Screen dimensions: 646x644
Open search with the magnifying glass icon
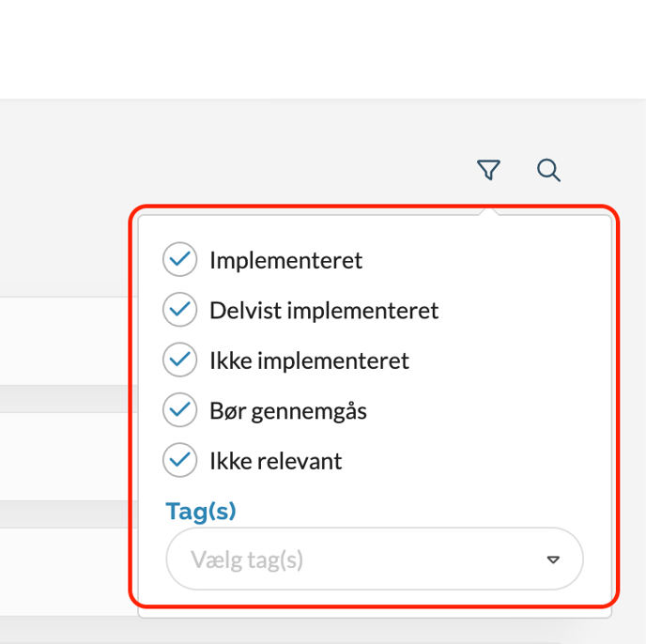pos(548,170)
